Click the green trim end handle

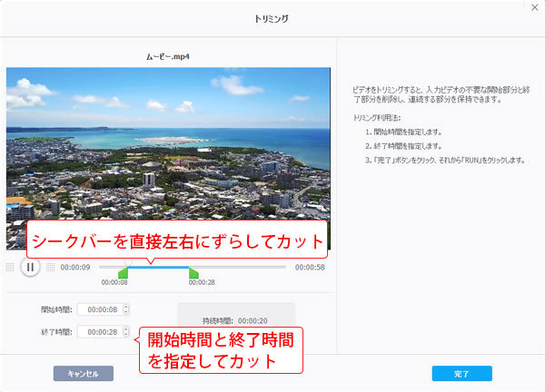click(x=193, y=273)
